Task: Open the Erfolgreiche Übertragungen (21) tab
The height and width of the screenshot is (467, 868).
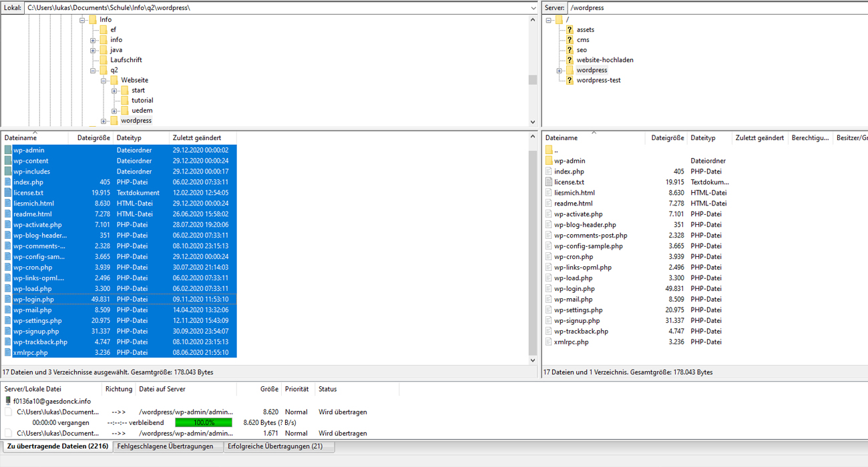Action: (x=274, y=446)
